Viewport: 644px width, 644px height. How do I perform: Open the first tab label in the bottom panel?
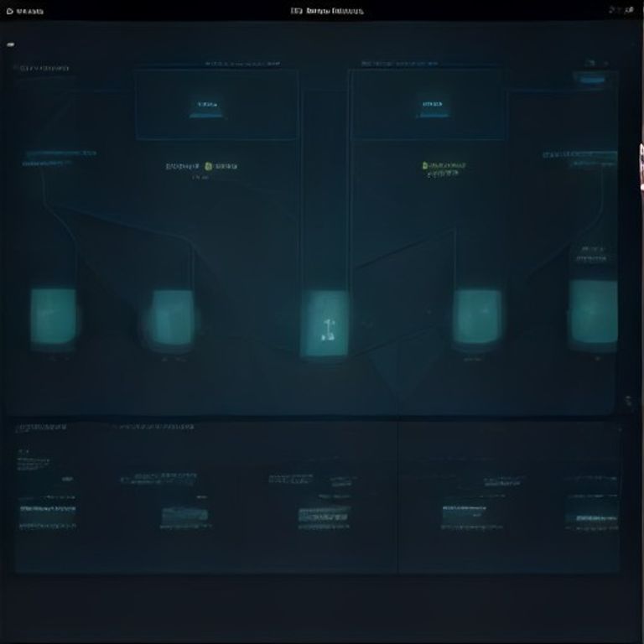(43, 428)
